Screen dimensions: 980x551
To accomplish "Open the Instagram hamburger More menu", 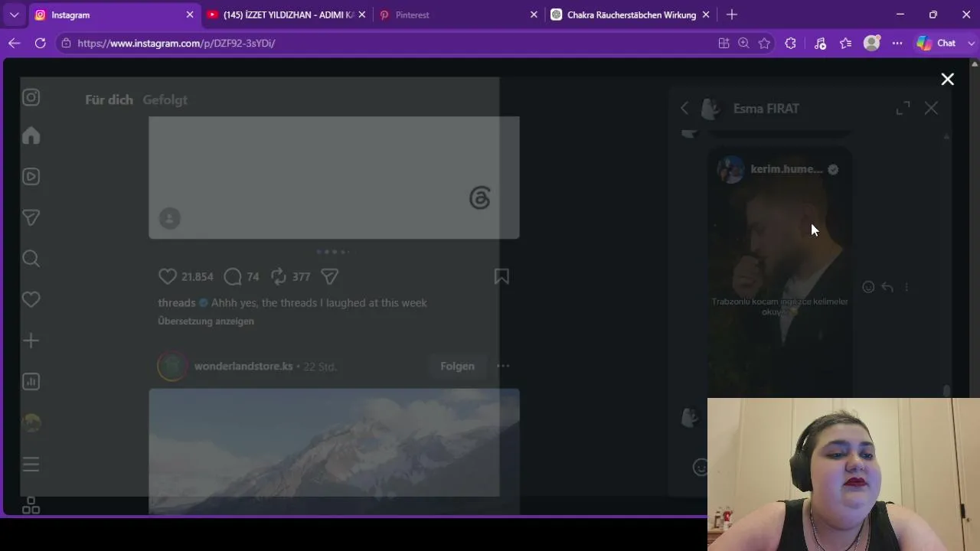I will coord(31,464).
